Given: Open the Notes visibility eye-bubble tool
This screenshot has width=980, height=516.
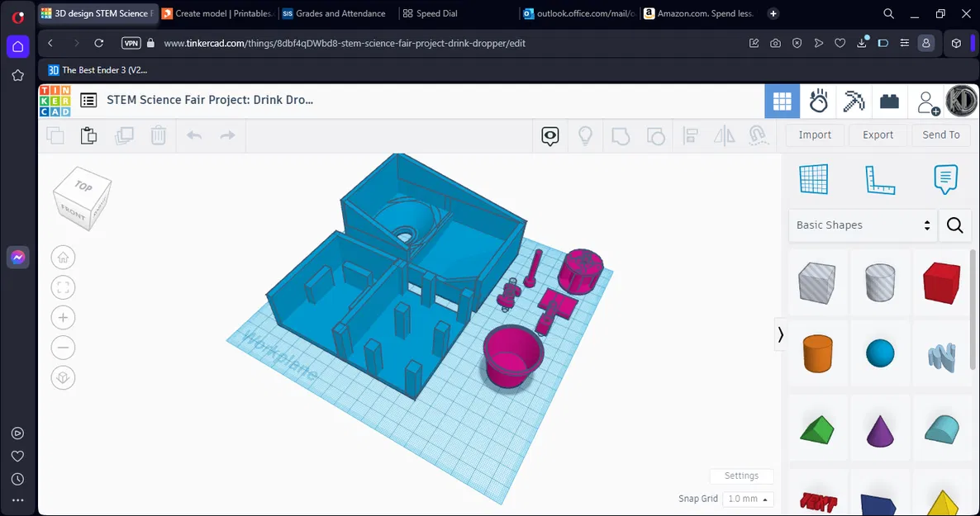Looking at the screenshot, I should [x=550, y=135].
